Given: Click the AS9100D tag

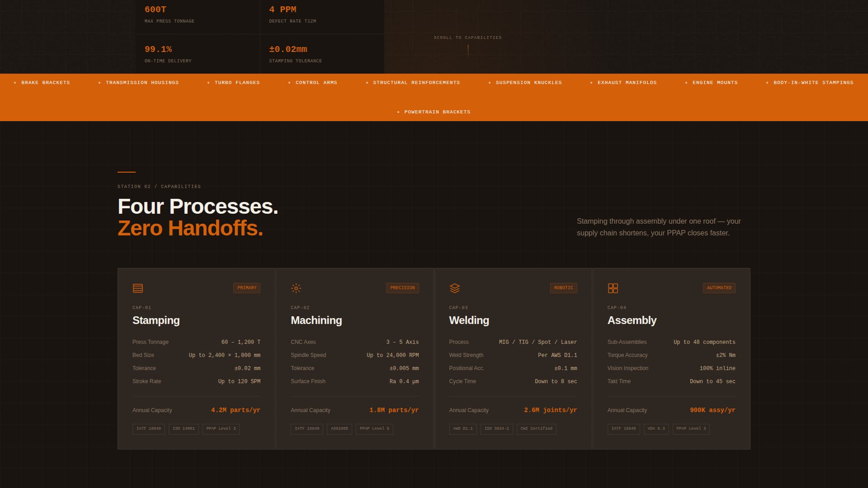Looking at the screenshot, I should [340, 429].
